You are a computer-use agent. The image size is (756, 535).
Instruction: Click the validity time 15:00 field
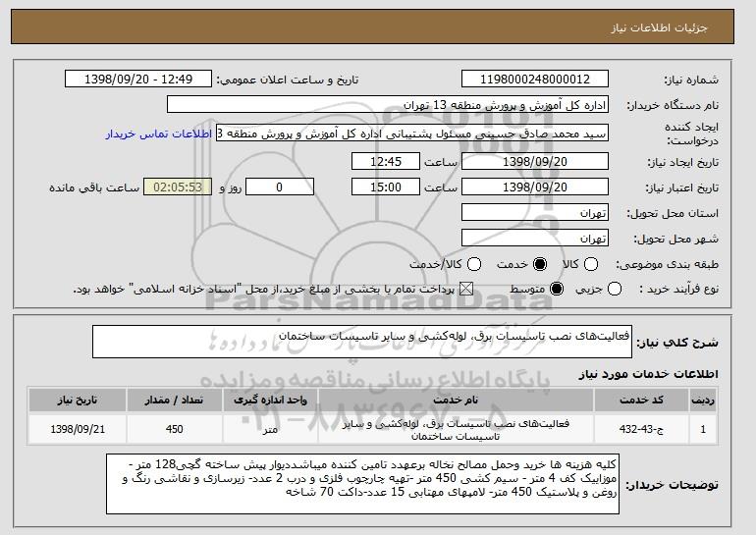[386, 187]
